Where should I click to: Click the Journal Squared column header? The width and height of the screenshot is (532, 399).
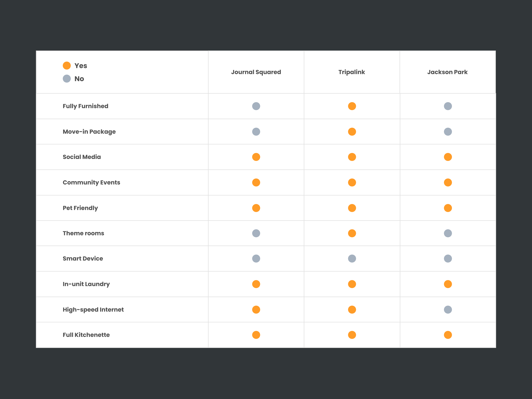[256, 72]
